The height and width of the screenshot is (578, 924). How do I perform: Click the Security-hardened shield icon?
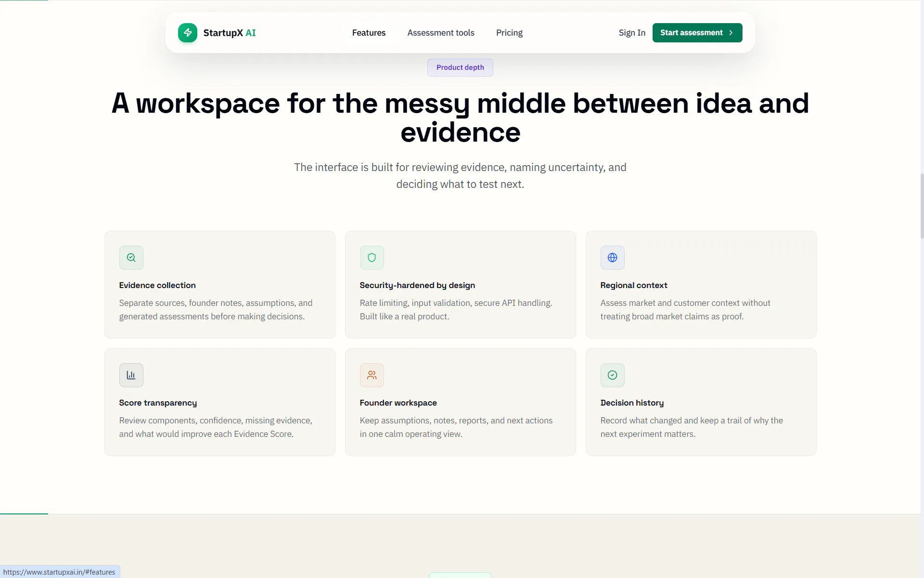pyautogui.click(x=372, y=258)
